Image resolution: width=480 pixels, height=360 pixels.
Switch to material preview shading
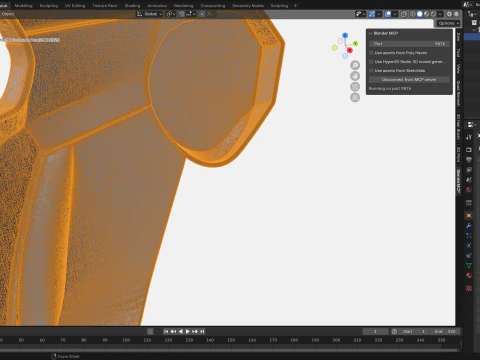[426, 14]
